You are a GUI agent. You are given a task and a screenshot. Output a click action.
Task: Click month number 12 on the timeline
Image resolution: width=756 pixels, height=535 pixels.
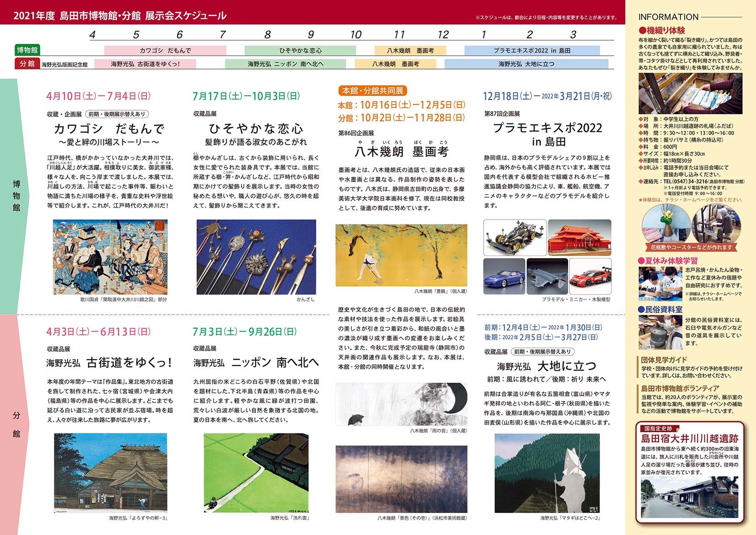coord(443,35)
